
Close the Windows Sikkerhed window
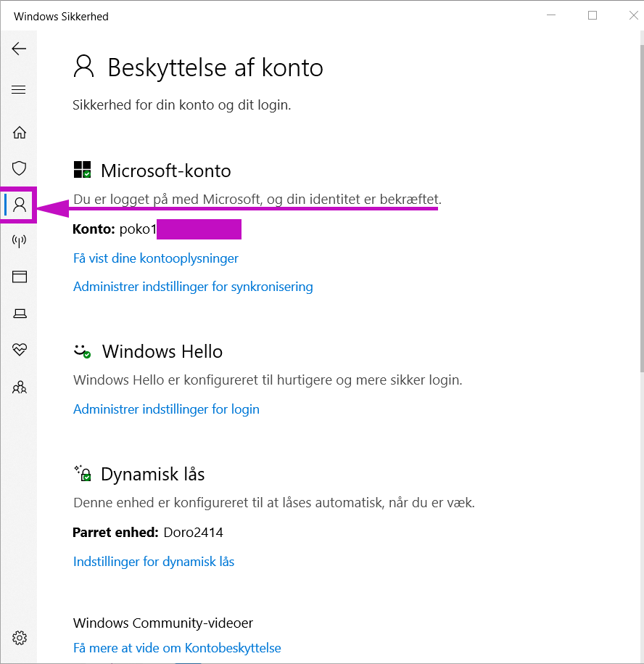633,15
